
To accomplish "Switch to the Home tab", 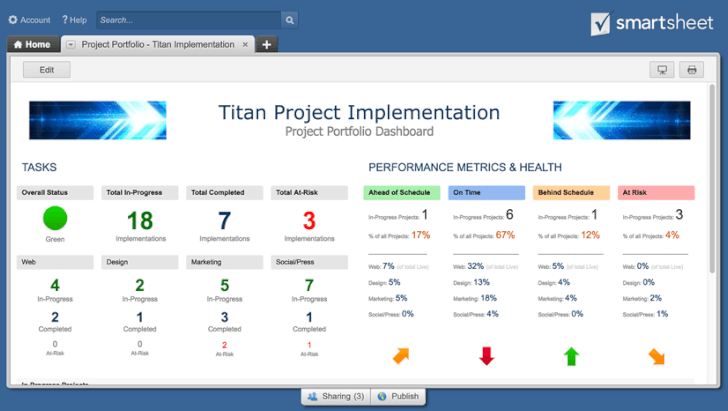I will pyautogui.click(x=32, y=45).
